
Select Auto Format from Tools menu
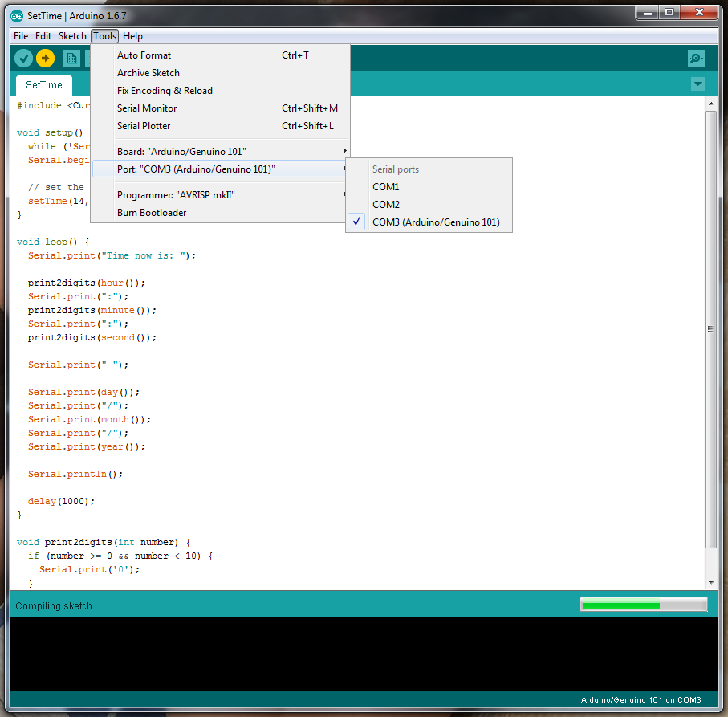click(144, 55)
